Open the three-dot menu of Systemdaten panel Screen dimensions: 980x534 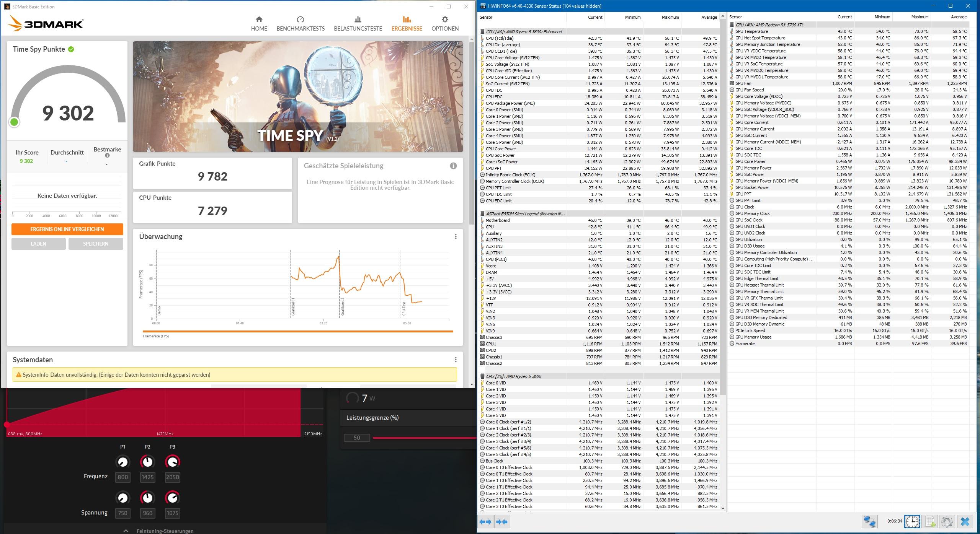456,360
